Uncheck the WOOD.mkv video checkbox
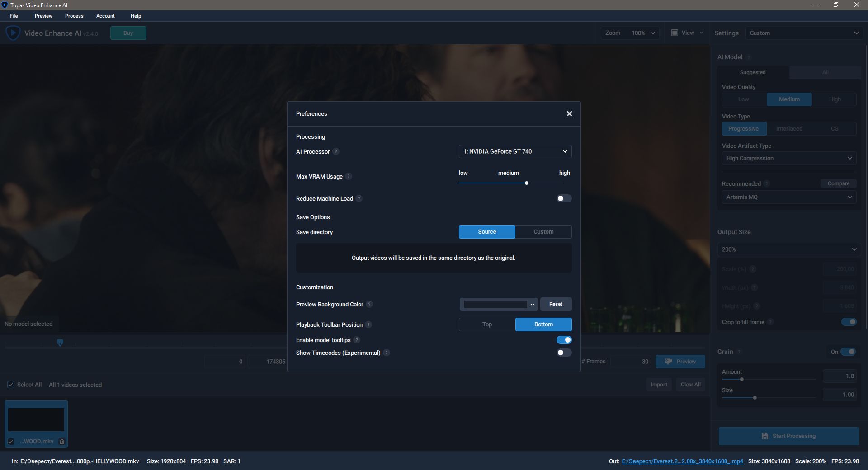868x470 pixels. 11,442
